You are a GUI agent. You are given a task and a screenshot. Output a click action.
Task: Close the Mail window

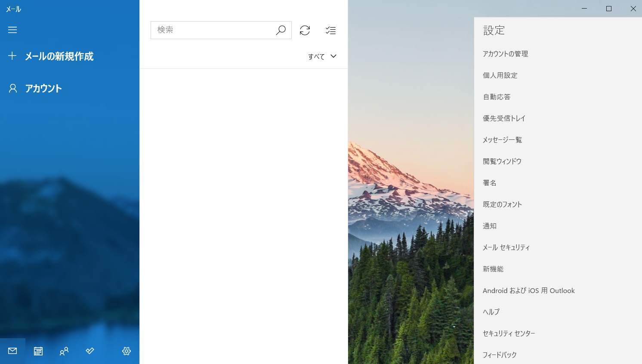point(633,9)
